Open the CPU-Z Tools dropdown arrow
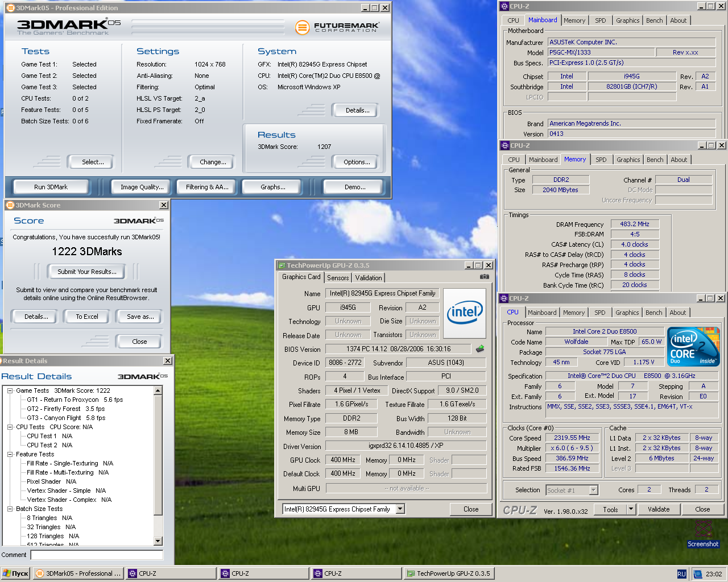 click(x=631, y=509)
